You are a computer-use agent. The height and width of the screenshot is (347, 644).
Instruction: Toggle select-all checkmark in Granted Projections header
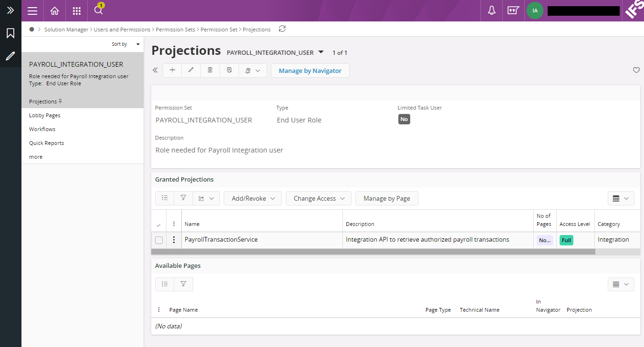point(158,225)
